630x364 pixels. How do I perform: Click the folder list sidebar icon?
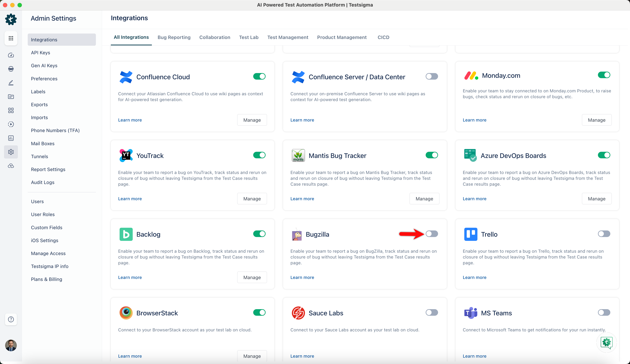[x=11, y=97]
